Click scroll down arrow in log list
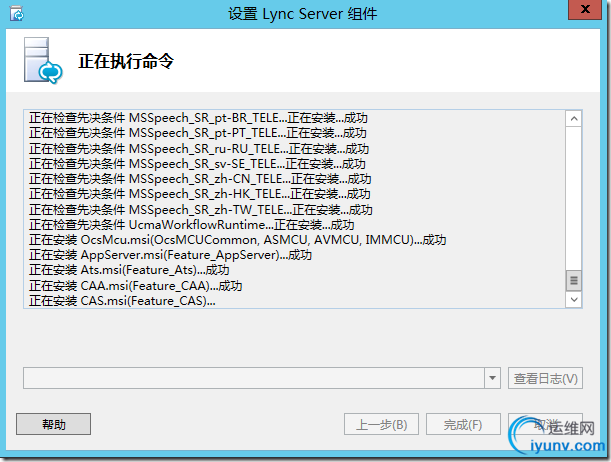This screenshot has width=611, height=462. (x=574, y=300)
